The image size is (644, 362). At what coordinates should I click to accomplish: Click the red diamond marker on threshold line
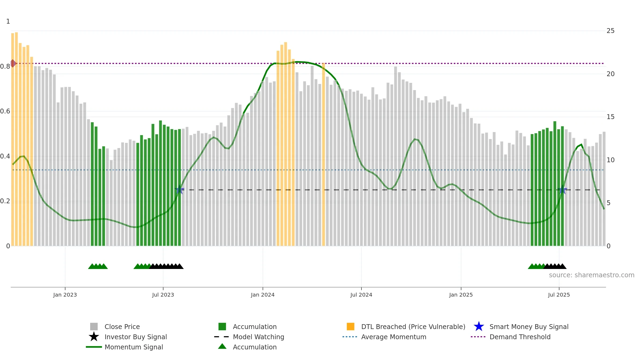click(x=13, y=64)
